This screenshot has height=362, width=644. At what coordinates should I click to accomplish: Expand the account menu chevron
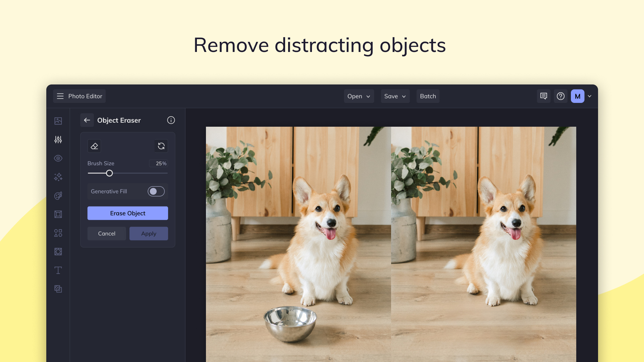589,96
